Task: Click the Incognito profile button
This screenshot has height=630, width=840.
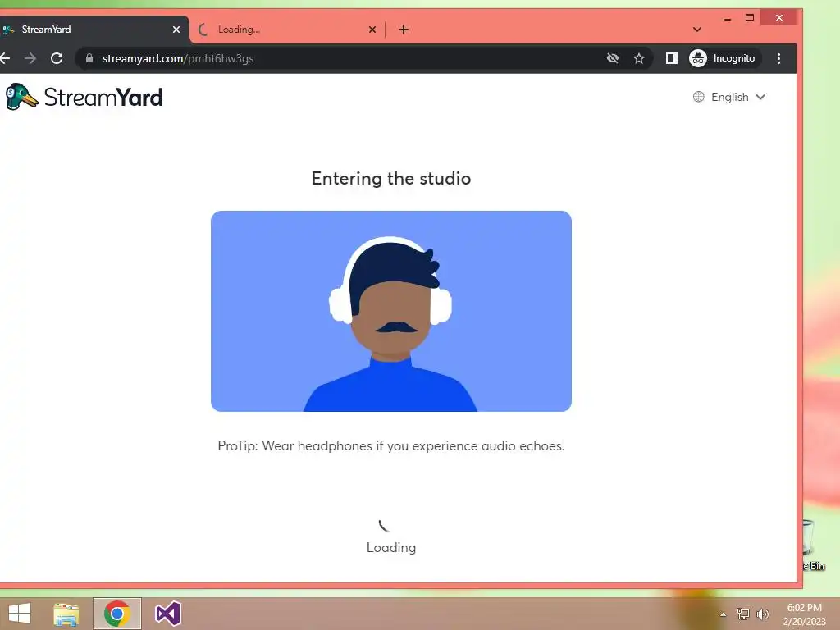Action: (x=724, y=58)
